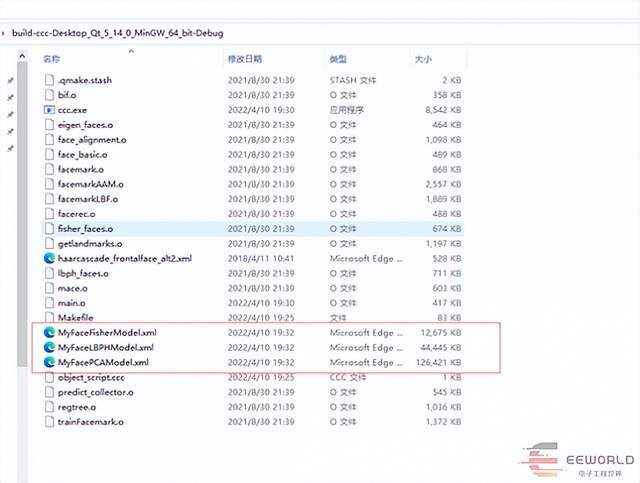Select the file icon next to .qmake.stash

tap(49, 79)
